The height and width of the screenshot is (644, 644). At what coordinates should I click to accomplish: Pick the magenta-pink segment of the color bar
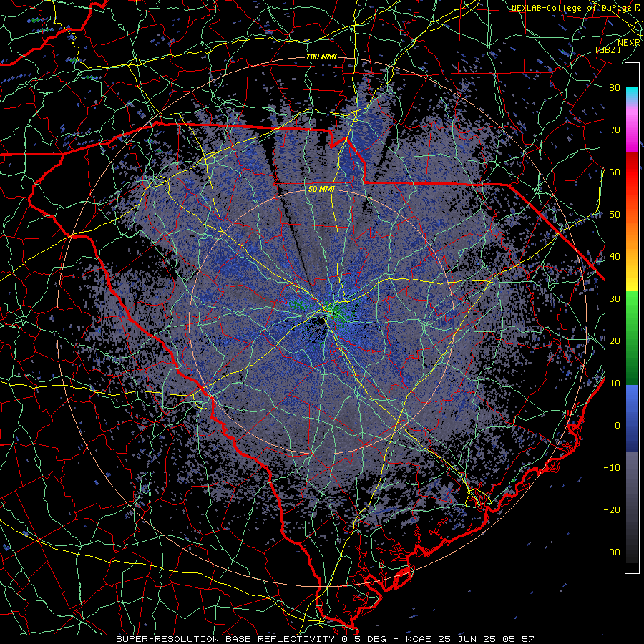632,127
